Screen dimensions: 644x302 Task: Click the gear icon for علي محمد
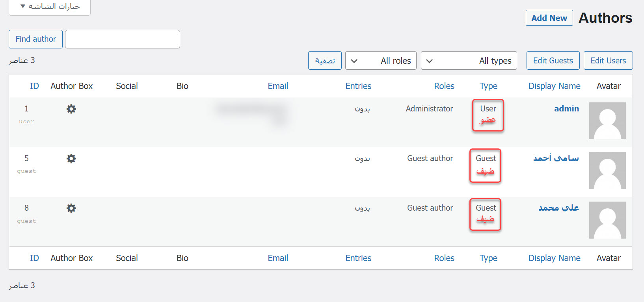point(71,208)
